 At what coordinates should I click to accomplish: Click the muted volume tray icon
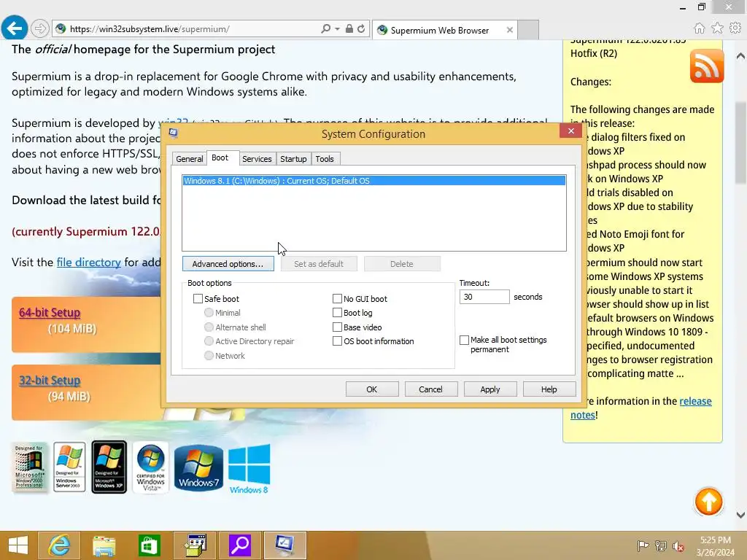(x=678, y=545)
